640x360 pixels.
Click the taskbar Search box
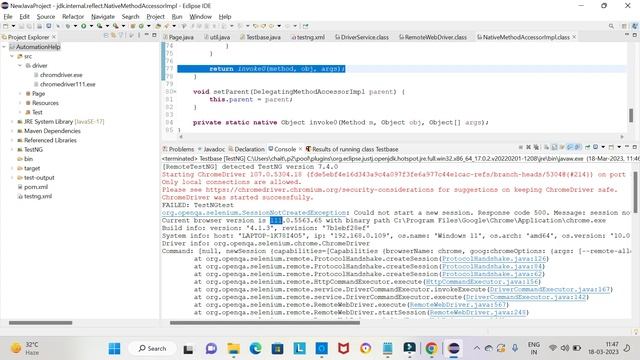[x=152, y=349]
